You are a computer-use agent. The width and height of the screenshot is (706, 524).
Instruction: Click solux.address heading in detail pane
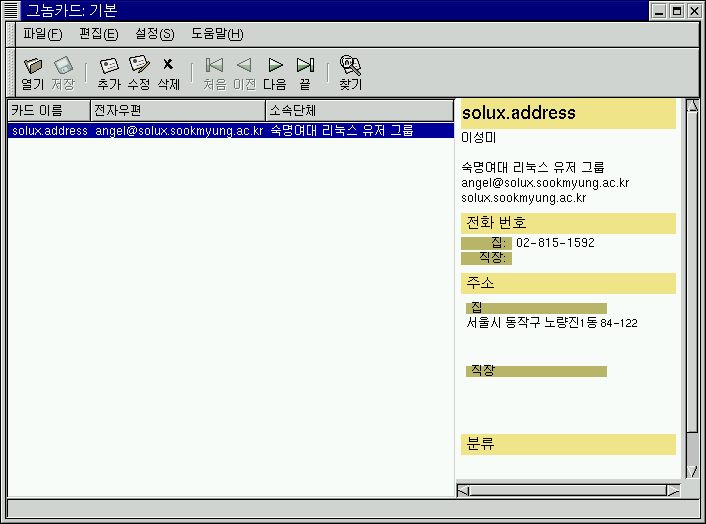coord(519,113)
